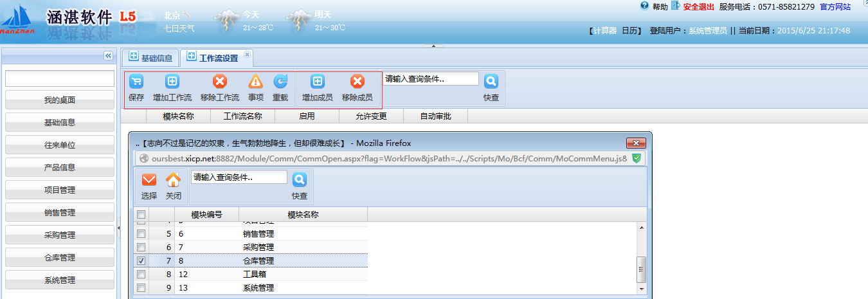Collapse the left sidebar with double-arrow button
The height and width of the screenshot is (299, 868).
pyautogui.click(x=108, y=56)
